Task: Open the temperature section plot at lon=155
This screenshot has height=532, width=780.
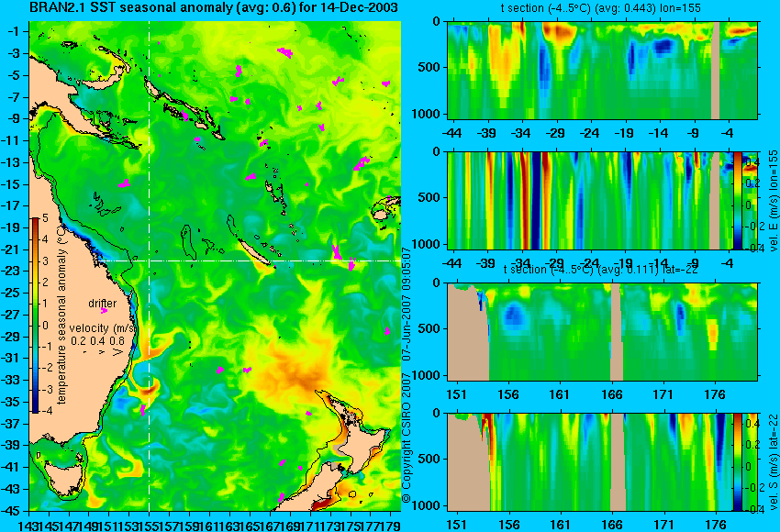Action: click(602, 70)
